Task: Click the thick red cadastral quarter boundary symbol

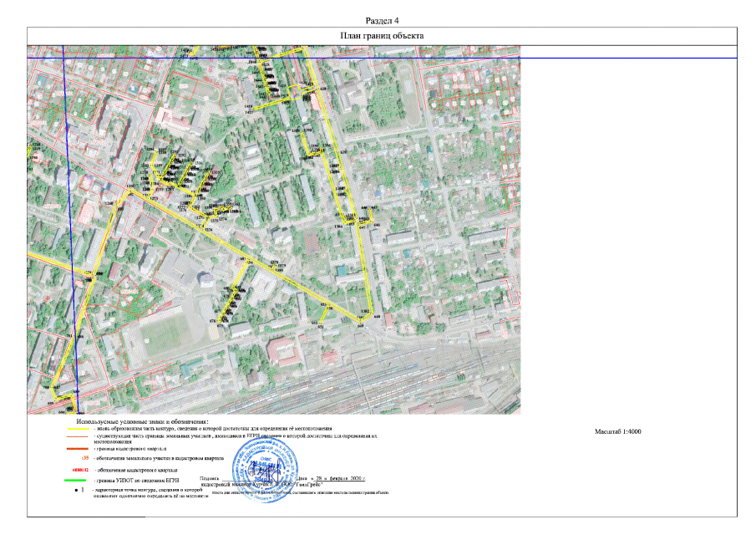Action: [x=79, y=449]
